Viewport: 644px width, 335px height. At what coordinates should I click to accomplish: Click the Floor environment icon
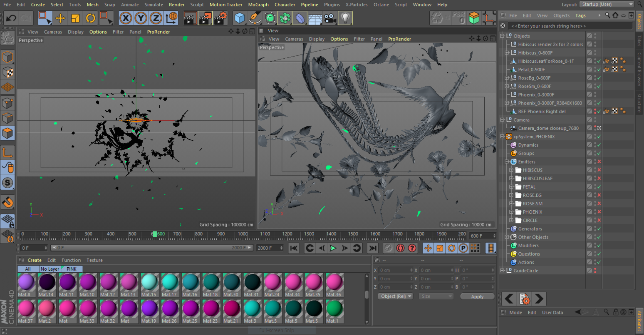[x=315, y=18]
